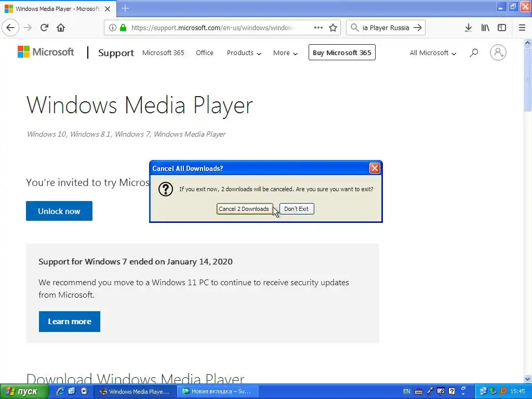
Task: Open the Support link in header
Action: coord(116,52)
